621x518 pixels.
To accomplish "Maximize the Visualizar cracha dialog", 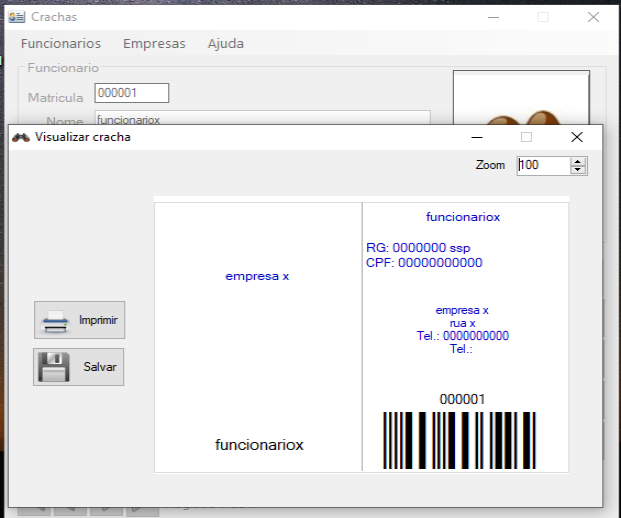I will (x=526, y=137).
